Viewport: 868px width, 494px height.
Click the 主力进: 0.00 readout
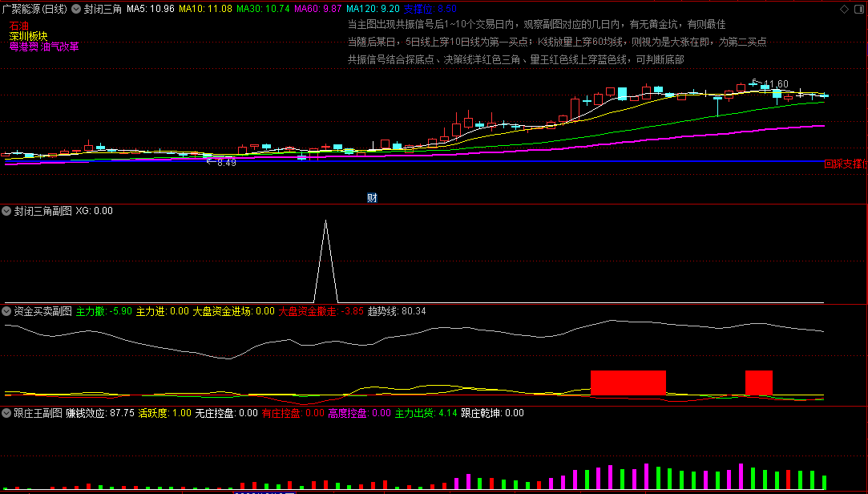click(163, 311)
